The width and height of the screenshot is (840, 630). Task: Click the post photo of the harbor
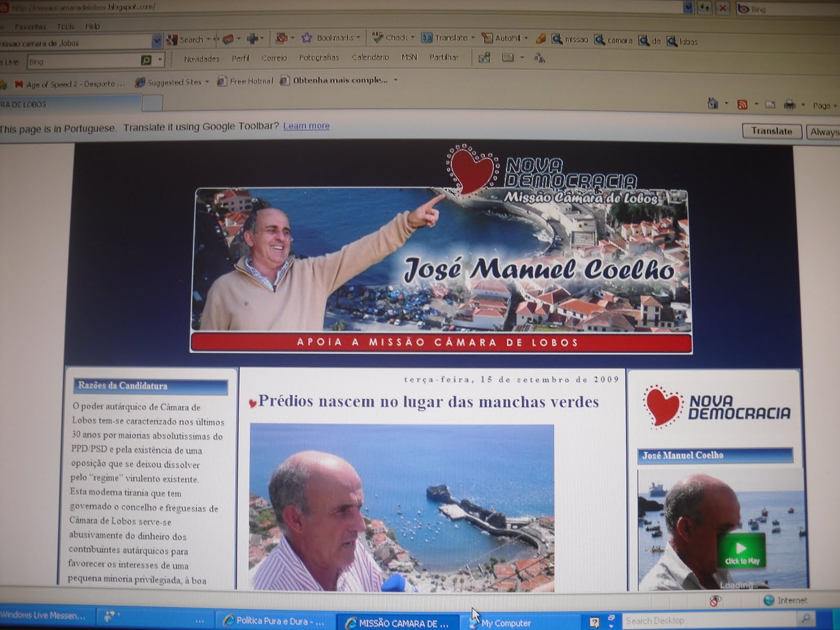402,508
